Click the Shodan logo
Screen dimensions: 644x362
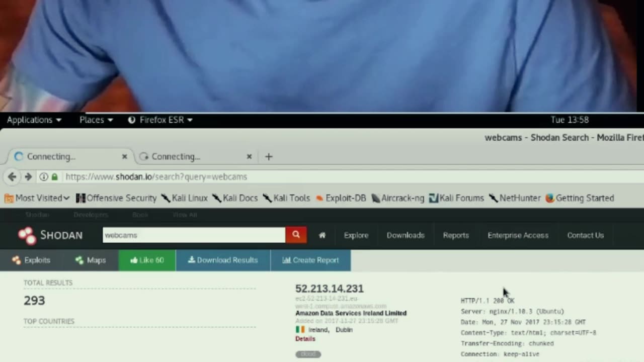pyautogui.click(x=50, y=235)
